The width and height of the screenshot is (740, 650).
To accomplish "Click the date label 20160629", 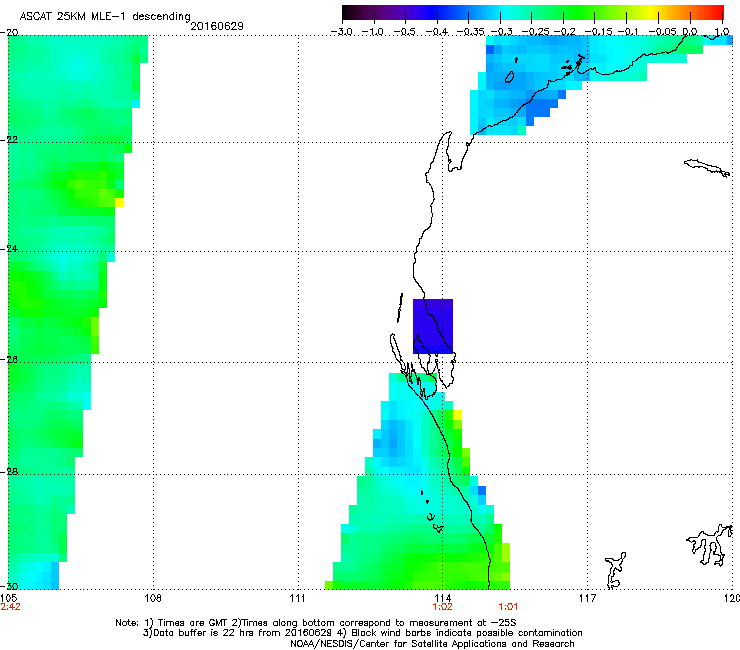I will point(217,26).
